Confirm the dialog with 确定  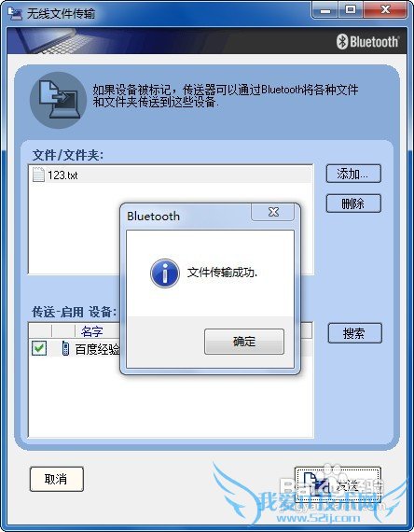point(244,342)
